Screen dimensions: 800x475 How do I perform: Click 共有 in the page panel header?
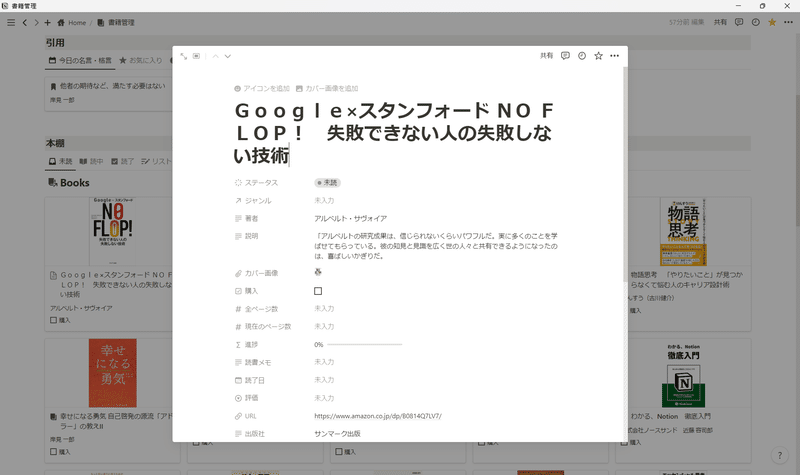click(546, 56)
